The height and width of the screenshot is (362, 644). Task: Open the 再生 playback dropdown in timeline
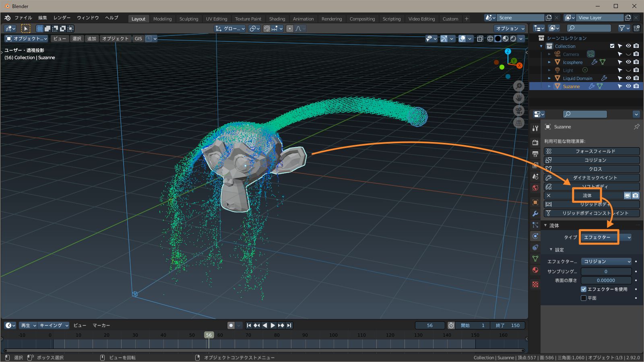click(x=28, y=325)
